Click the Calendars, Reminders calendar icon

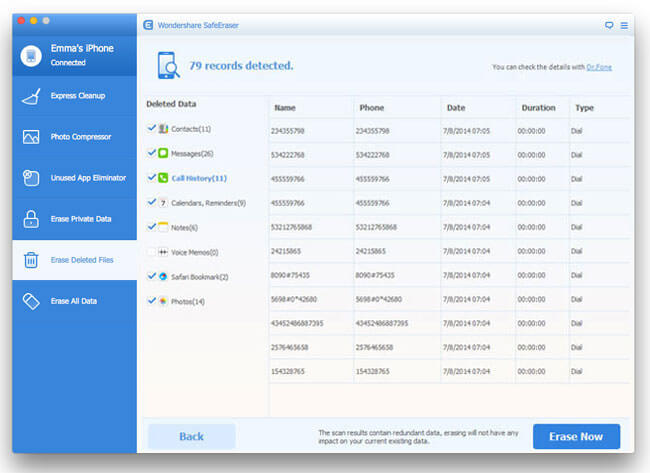pyautogui.click(x=163, y=203)
